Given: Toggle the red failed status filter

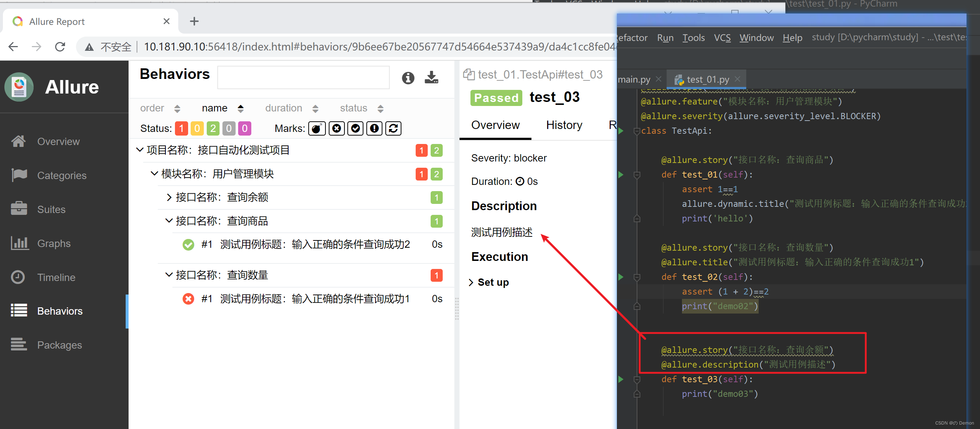Looking at the screenshot, I should pyautogui.click(x=182, y=129).
